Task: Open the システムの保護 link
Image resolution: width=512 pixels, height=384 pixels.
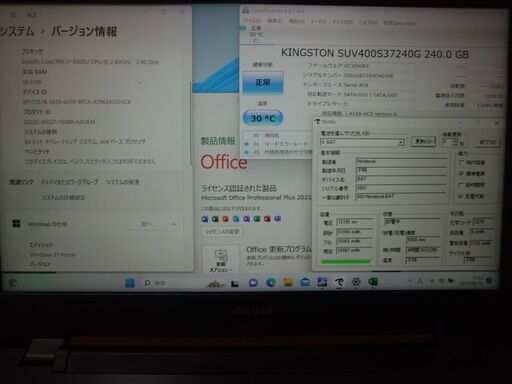Action: (x=122, y=182)
